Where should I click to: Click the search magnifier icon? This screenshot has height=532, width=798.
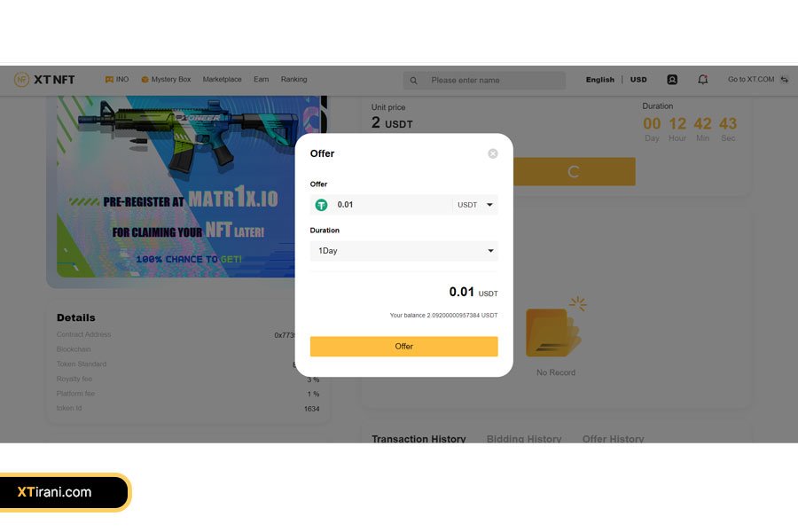coord(414,81)
